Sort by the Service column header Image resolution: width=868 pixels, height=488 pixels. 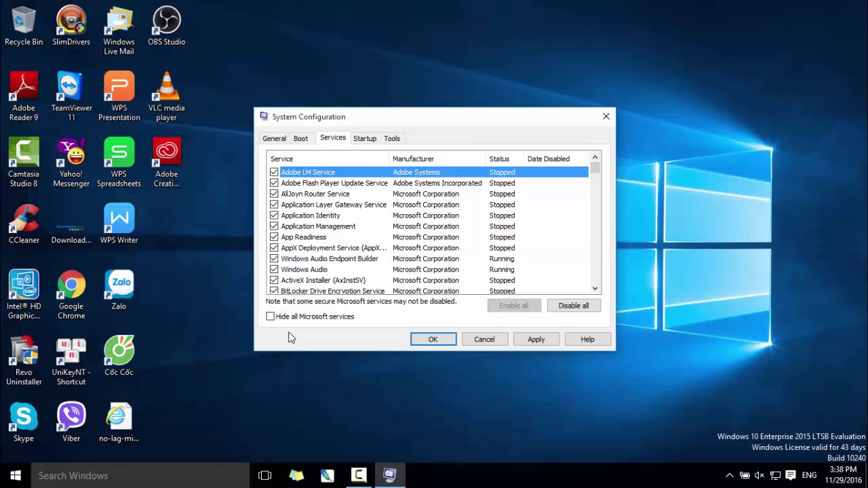[328, 159]
